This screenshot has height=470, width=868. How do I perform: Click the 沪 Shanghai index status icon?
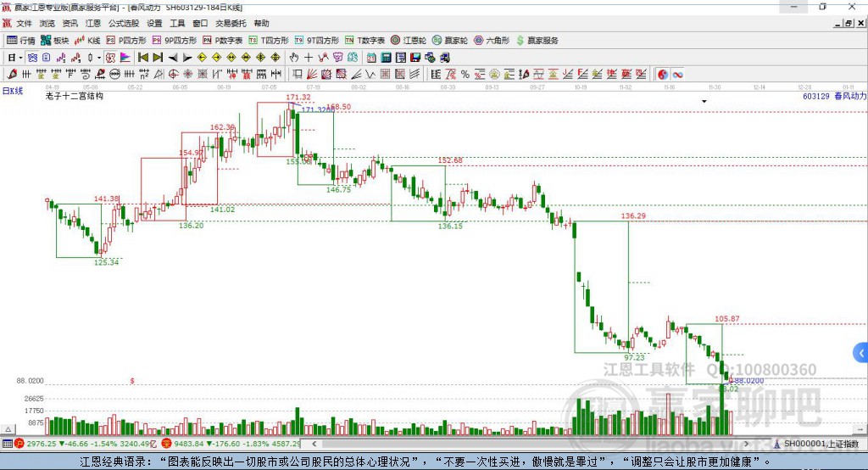coord(19,444)
